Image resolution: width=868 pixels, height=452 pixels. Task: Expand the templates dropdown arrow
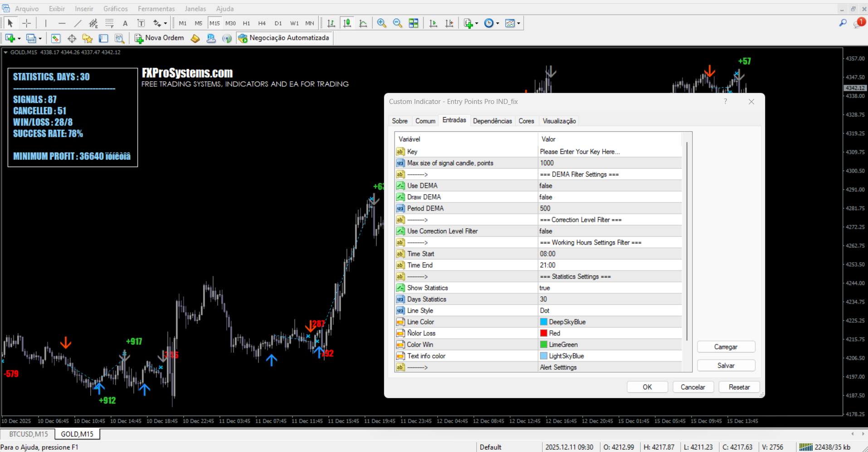(519, 24)
